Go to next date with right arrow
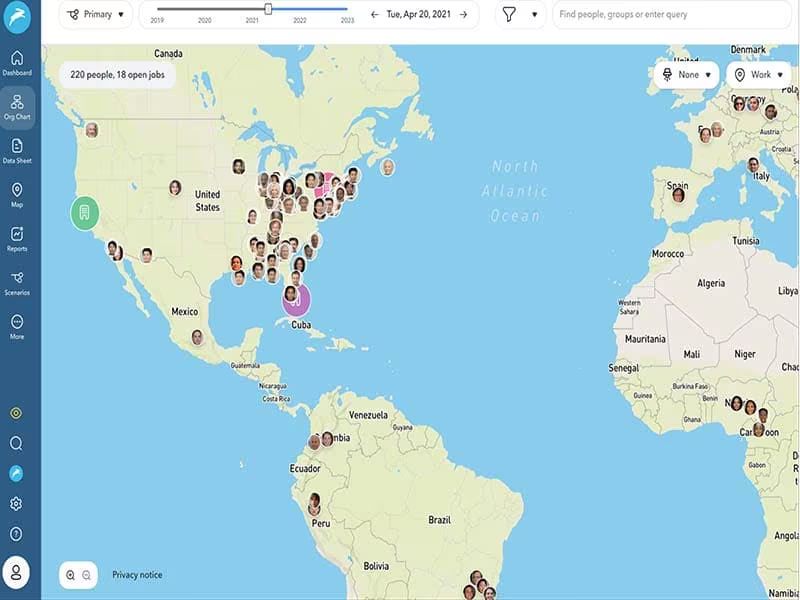 click(463, 14)
